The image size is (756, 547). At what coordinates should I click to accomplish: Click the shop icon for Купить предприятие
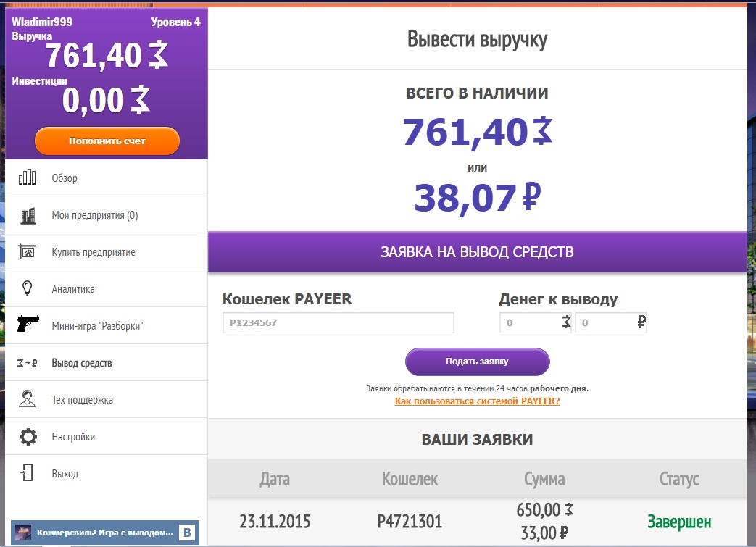coord(28,252)
